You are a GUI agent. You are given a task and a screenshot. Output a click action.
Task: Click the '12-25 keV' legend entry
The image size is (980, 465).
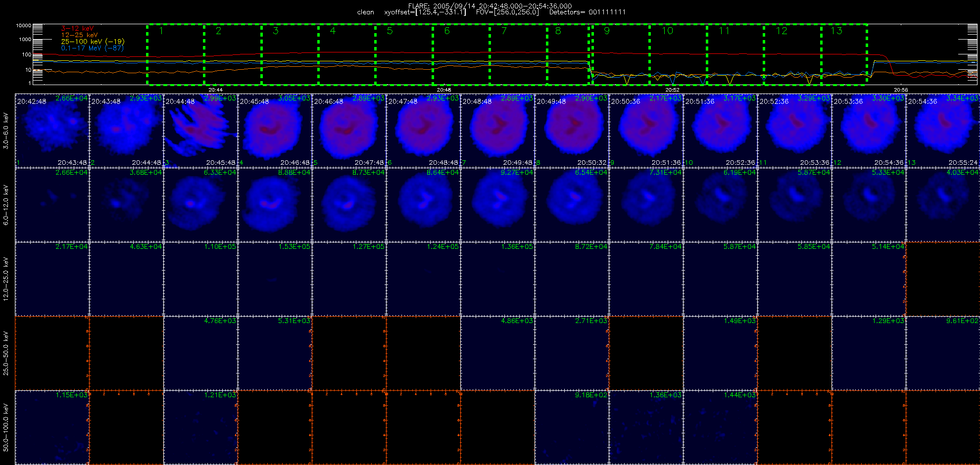(x=79, y=35)
